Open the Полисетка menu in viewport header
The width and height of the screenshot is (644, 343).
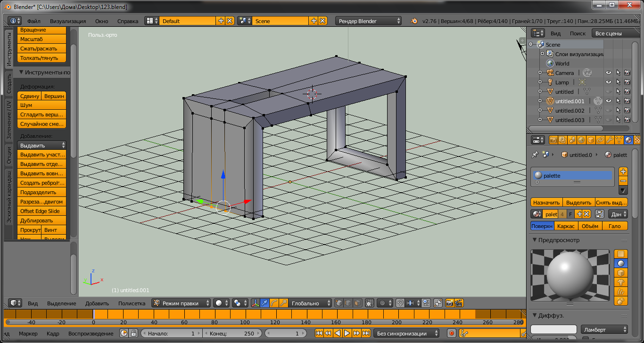(132, 303)
